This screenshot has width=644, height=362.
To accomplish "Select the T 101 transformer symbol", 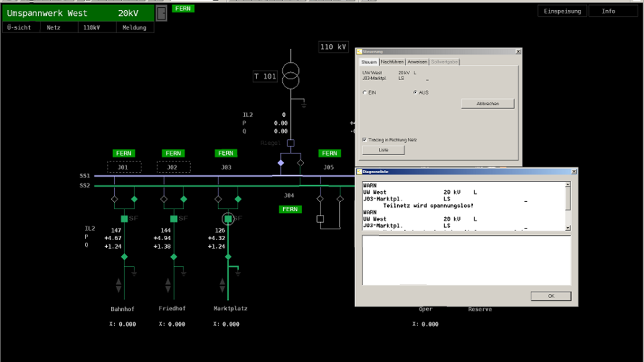I will click(291, 76).
